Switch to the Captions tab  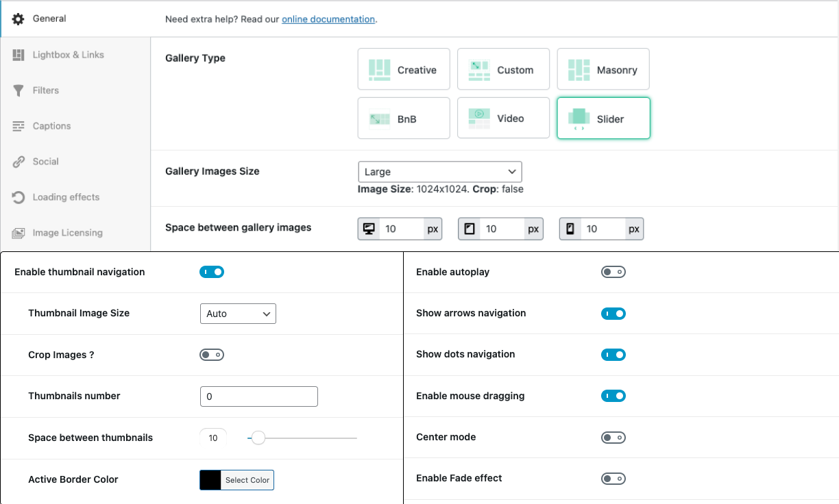(51, 126)
